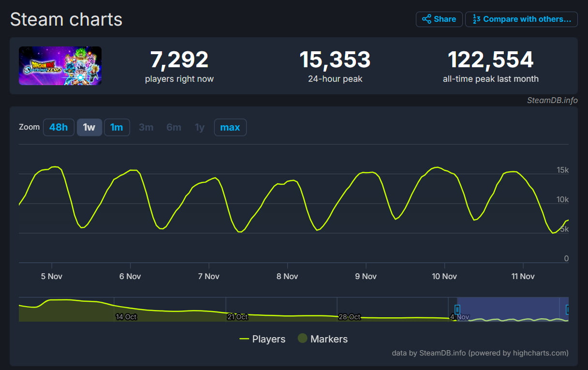Screen dimensions: 588x370
Task: Click the share icon in Share button
Action: coord(426,19)
